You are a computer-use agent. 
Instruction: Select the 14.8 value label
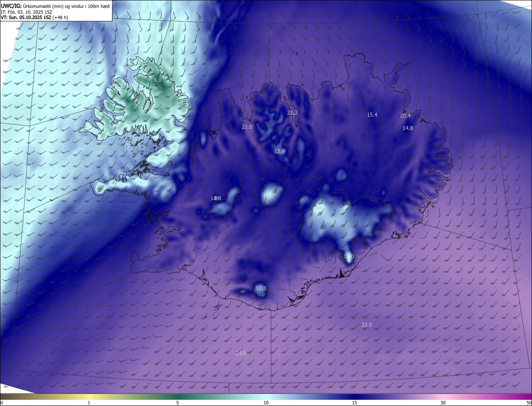click(408, 128)
